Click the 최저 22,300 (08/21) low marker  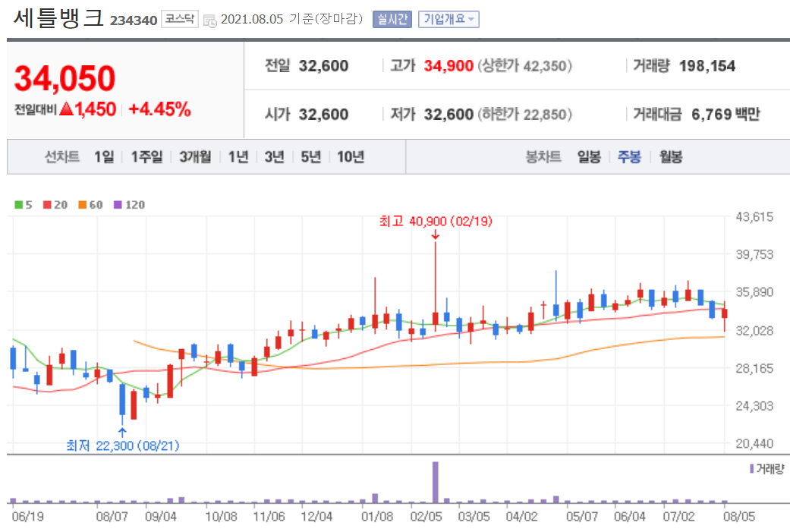(122, 445)
